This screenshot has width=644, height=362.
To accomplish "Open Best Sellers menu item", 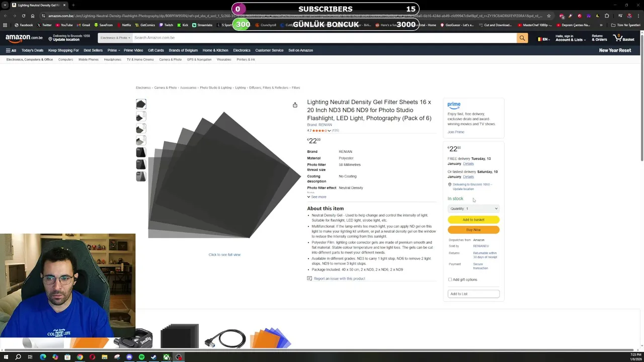I will 93,50.
